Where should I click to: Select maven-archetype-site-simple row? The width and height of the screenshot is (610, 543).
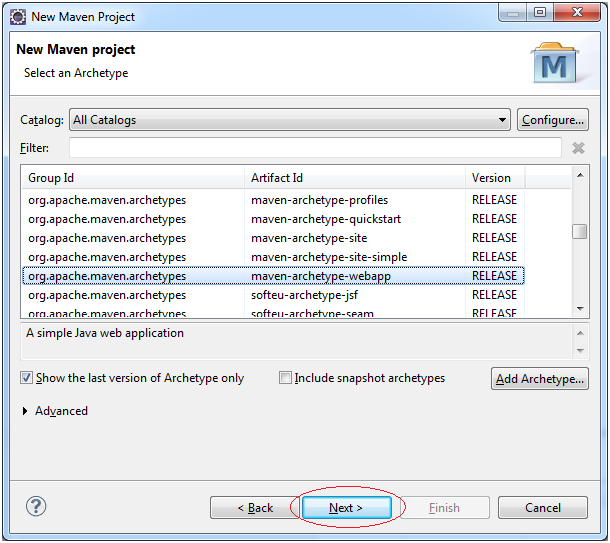273,257
